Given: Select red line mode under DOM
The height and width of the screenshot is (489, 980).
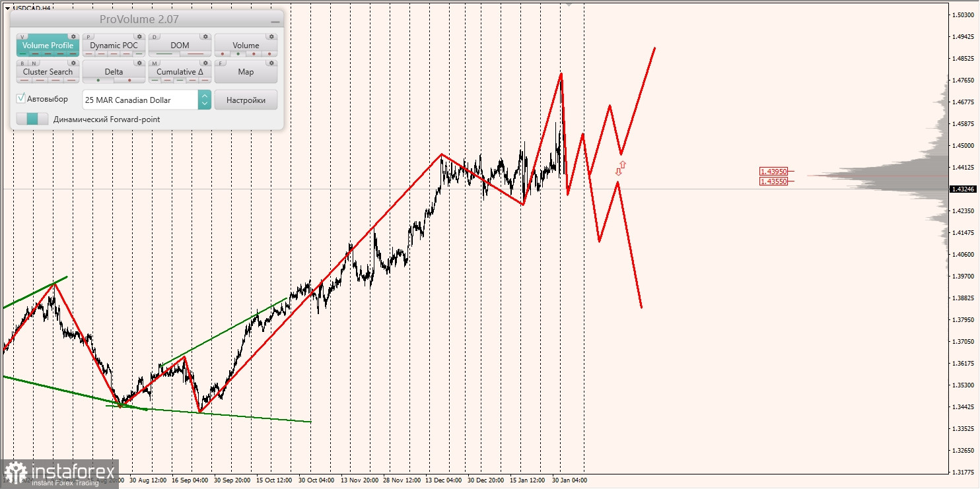Looking at the screenshot, I should 195,54.
